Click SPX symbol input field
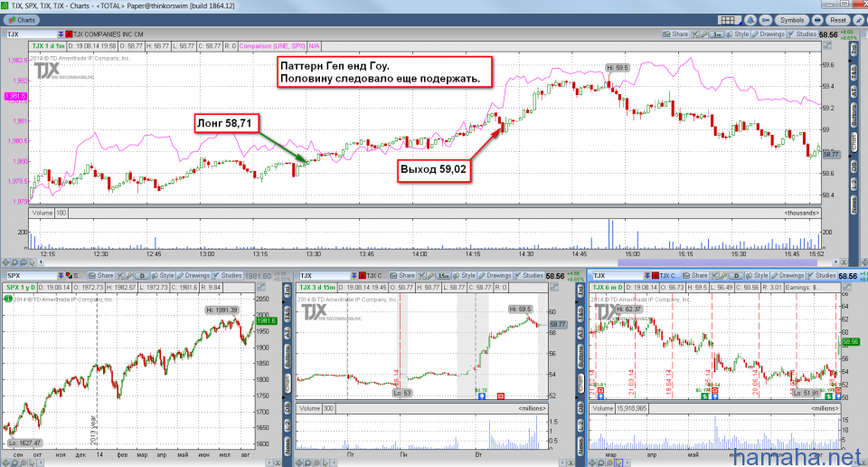This screenshot has width=868, height=467. point(32,275)
